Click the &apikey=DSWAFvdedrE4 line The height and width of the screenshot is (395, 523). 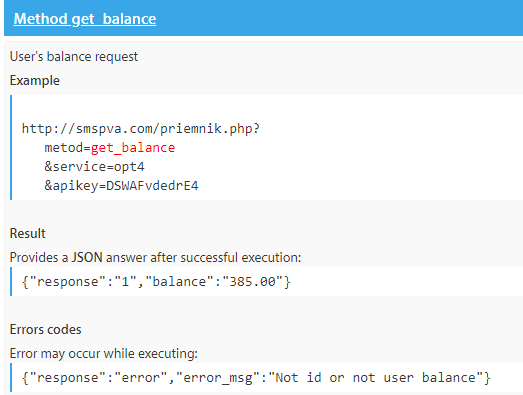(x=121, y=185)
